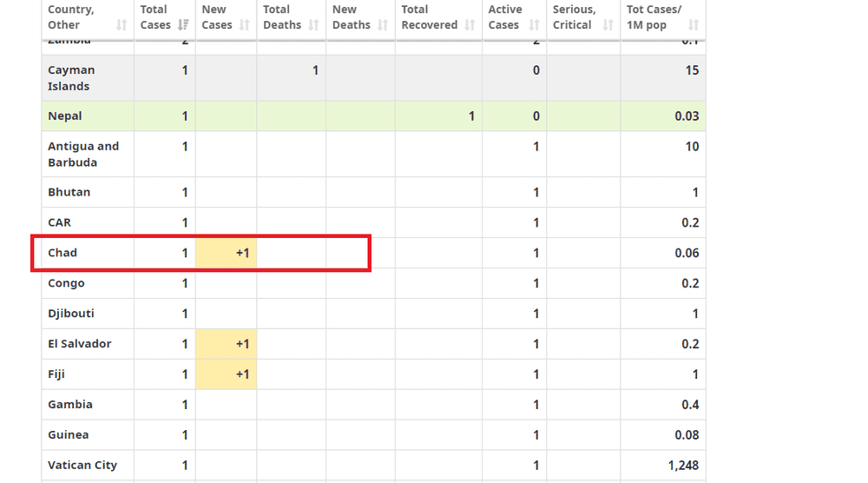Sort by New Cases sort icon
Image resolution: width=868 pixels, height=483 pixels.
[244, 25]
